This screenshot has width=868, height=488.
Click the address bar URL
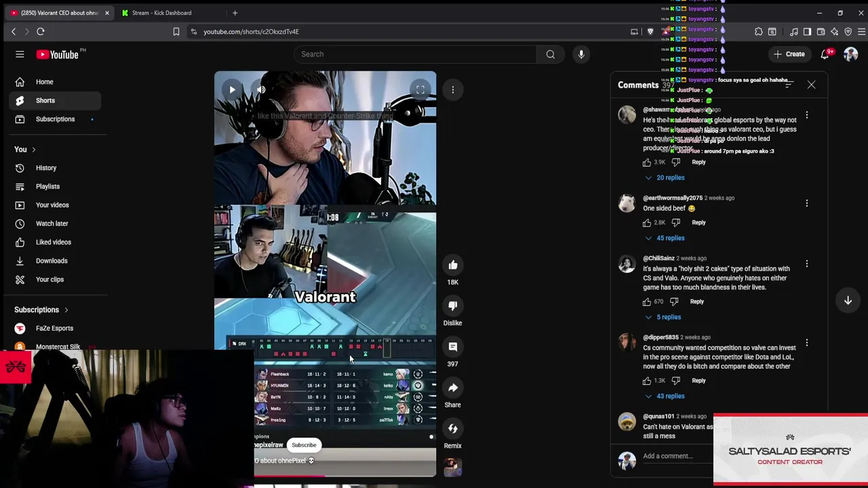(x=251, y=31)
